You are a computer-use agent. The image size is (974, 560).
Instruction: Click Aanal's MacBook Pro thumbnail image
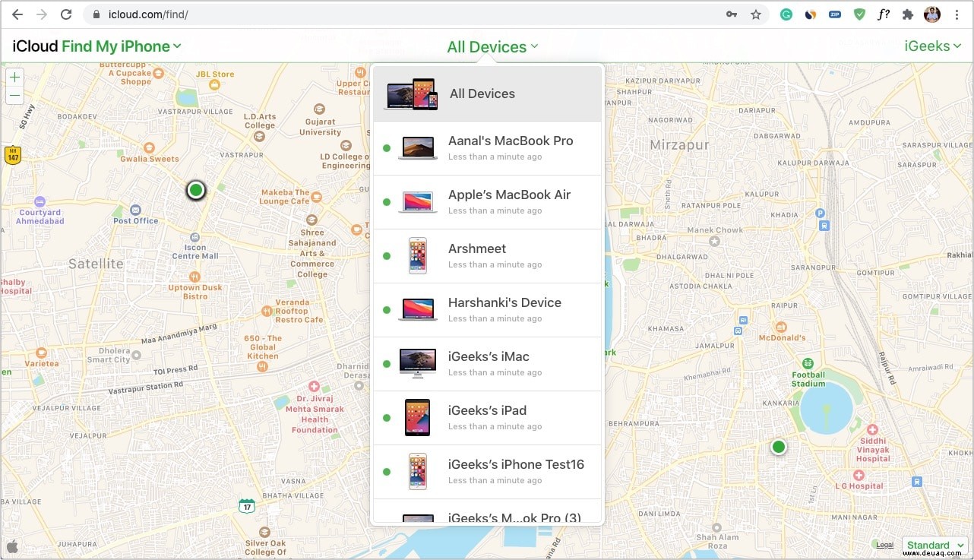pyautogui.click(x=417, y=148)
